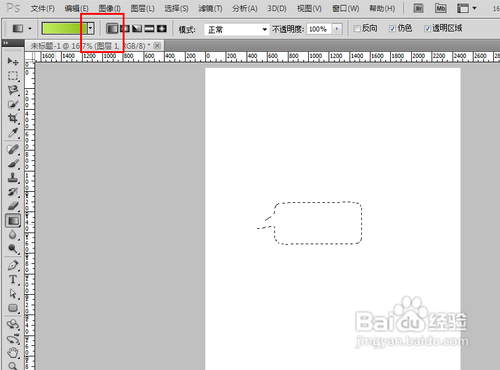Open the view extras dropdown
500x370 pixels.
466,8
